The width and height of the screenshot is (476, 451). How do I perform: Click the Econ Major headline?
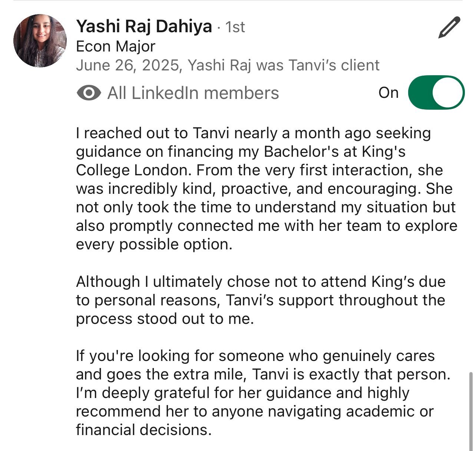[116, 47]
